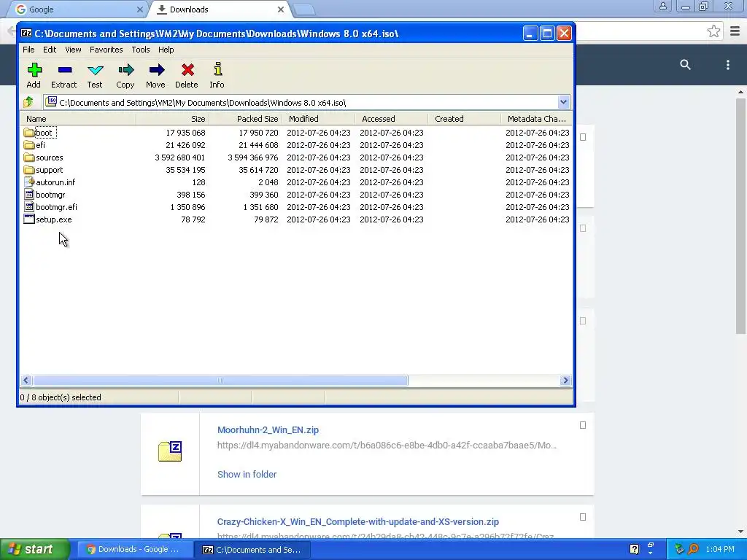Click the red Delete toolbar icon

[x=187, y=71]
